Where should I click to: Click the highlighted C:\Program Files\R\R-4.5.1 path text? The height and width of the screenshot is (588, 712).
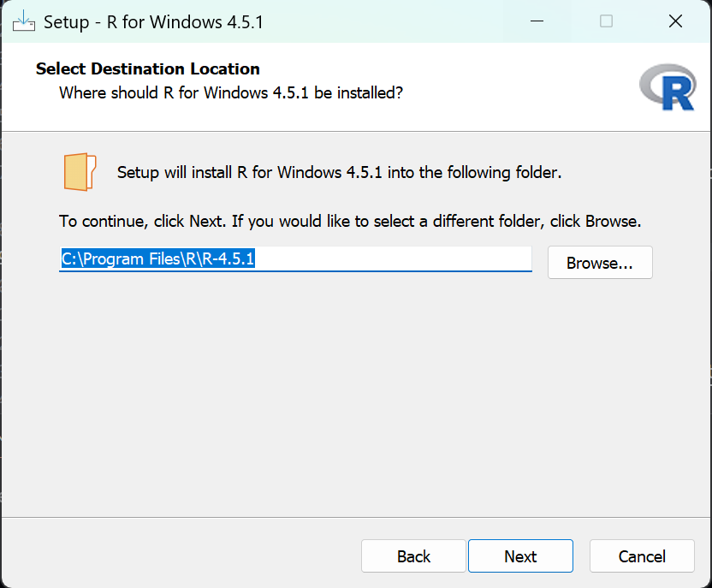point(157,259)
